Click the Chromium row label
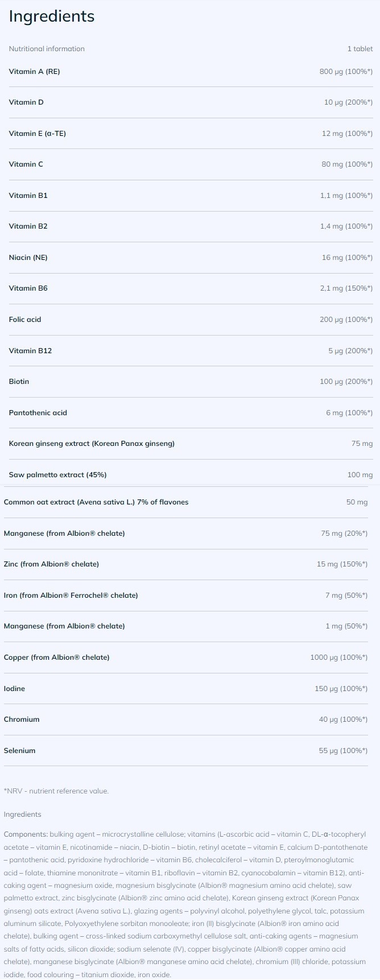Screen dimensions: 380x980 tap(22, 720)
